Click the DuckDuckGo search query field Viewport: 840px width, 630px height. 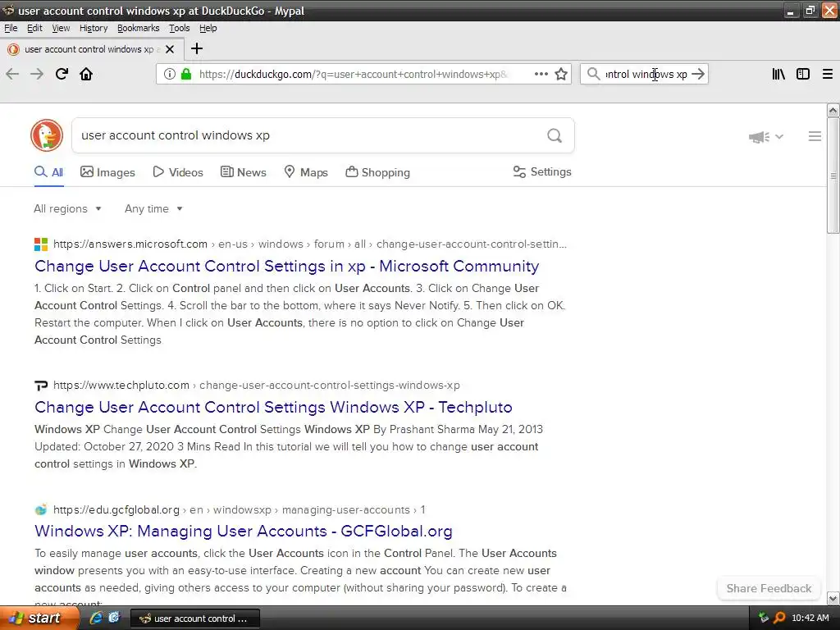tap(308, 135)
